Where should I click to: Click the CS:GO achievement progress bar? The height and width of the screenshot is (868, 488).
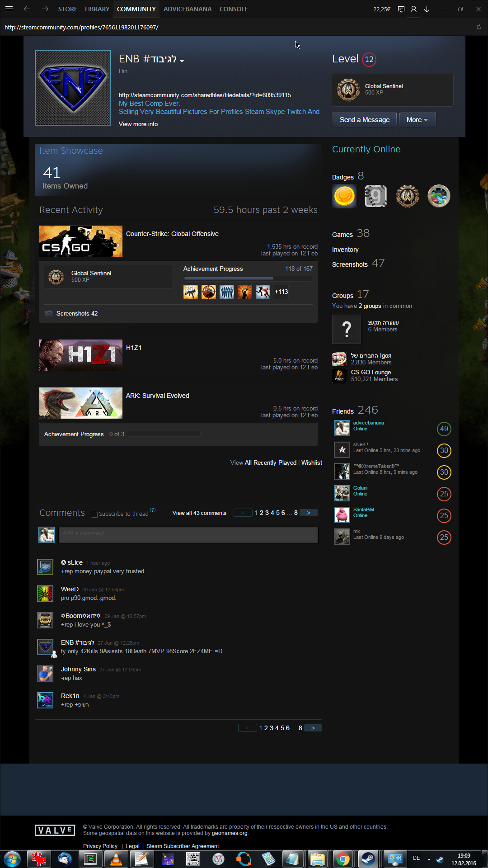[x=248, y=278]
